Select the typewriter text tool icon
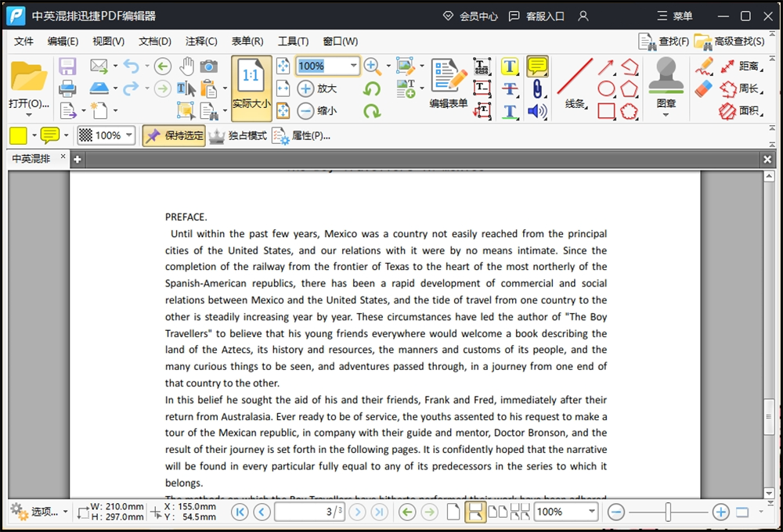 (x=482, y=66)
